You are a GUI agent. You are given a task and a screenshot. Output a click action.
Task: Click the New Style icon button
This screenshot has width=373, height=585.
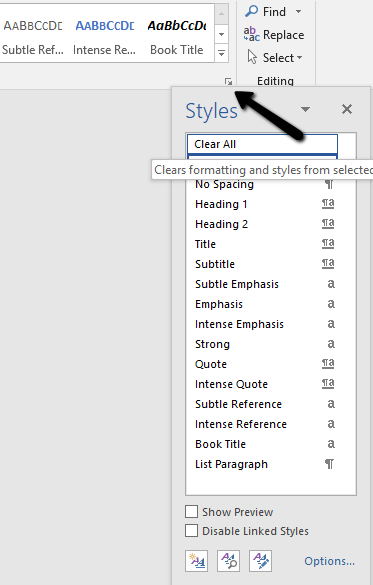click(x=197, y=560)
